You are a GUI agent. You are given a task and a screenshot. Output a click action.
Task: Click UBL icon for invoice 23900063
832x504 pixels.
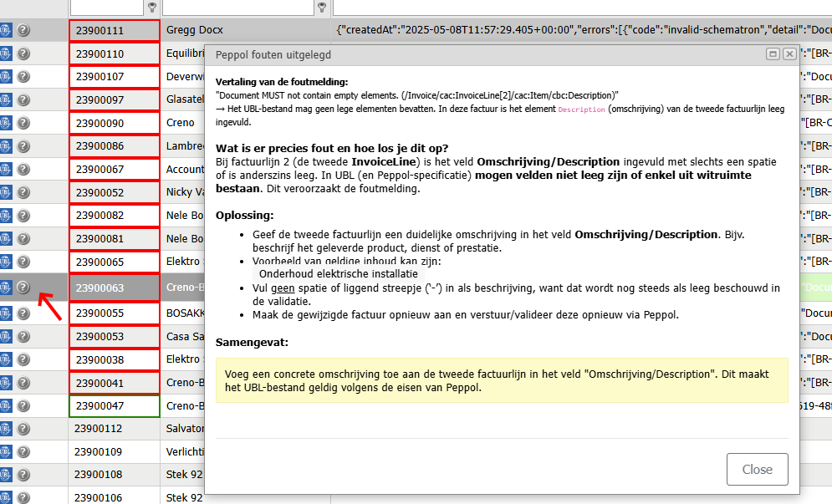[x=5, y=288]
